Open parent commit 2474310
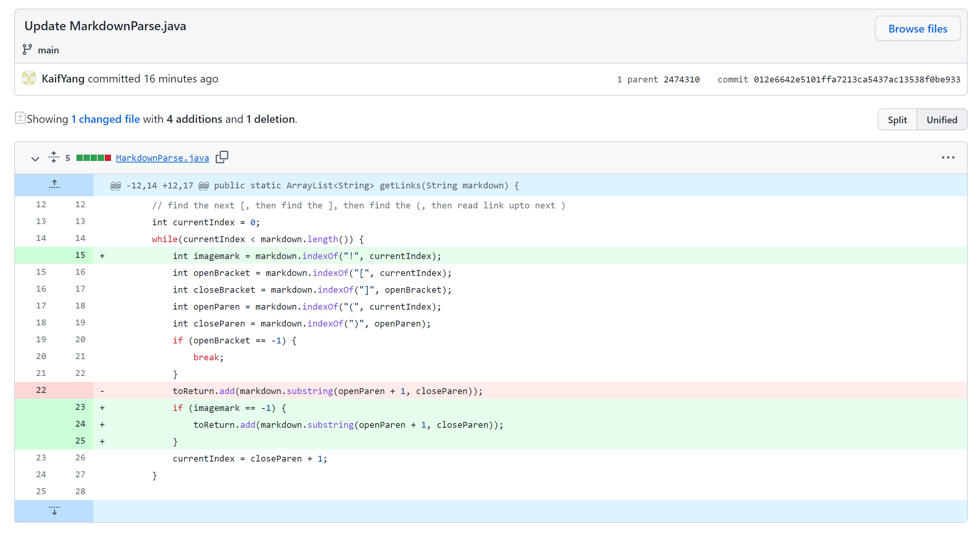 [681, 80]
